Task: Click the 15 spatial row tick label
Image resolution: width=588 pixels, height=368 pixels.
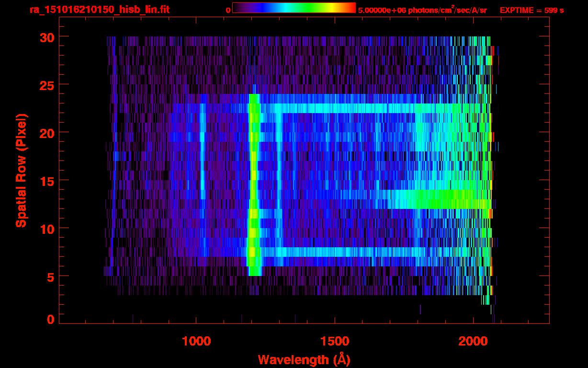Action: [47, 181]
